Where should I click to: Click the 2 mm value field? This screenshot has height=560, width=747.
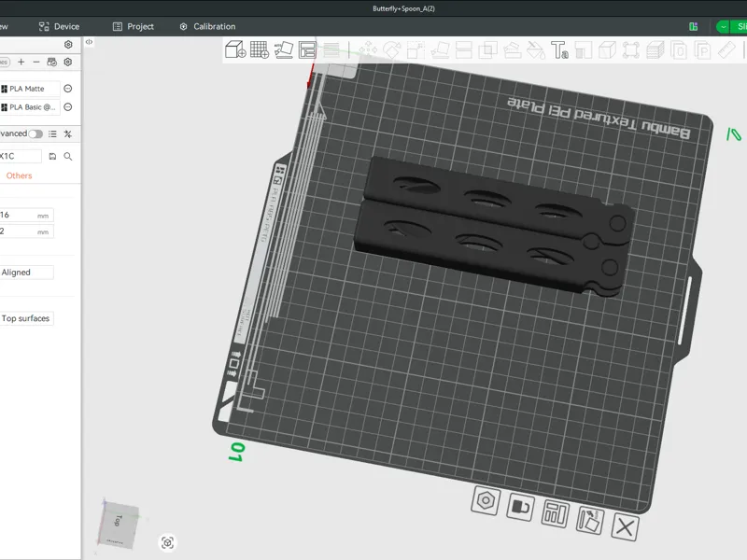pos(27,231)
